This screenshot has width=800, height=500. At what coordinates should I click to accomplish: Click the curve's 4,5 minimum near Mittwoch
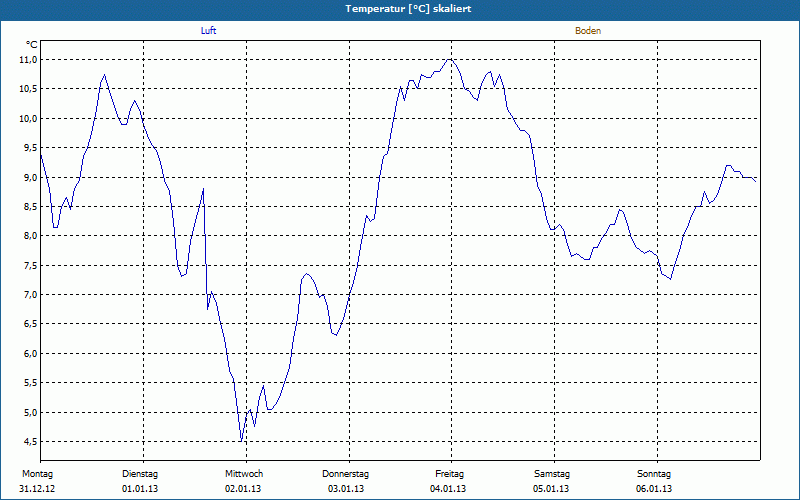point(240,441)
